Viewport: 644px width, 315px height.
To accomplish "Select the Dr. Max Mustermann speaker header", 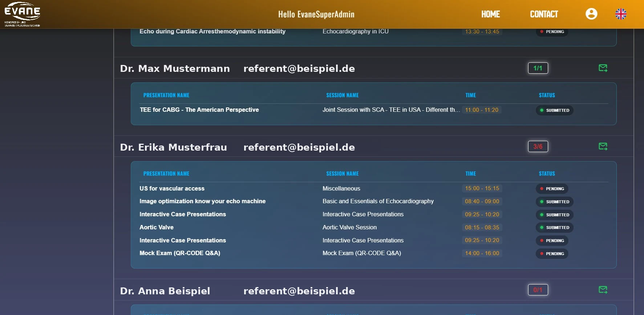I will coord(175,68).
